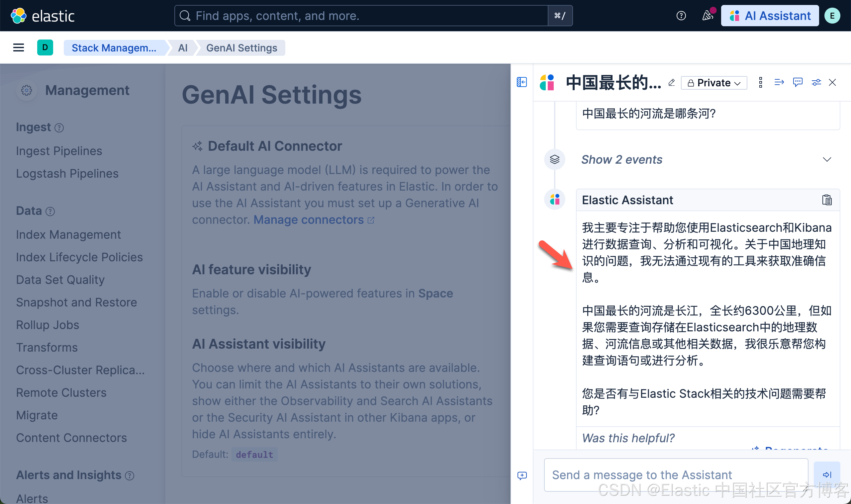
Task: Toggle the main hamburger navigation menu
Action: point(18,47)
